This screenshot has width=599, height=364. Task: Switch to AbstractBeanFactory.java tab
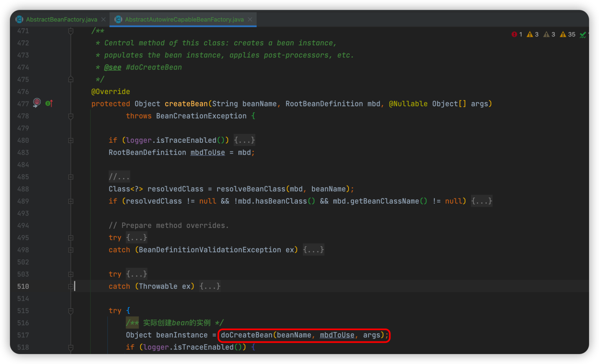tap(61, 20)
